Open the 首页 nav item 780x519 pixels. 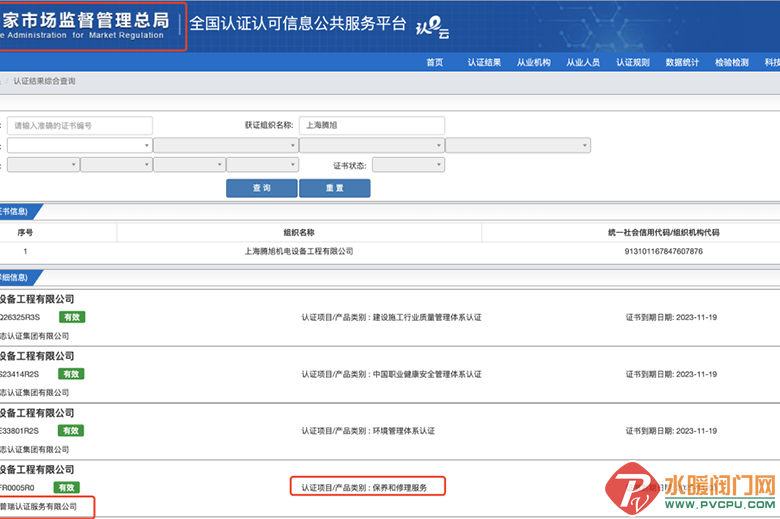[x=434, y=62]
